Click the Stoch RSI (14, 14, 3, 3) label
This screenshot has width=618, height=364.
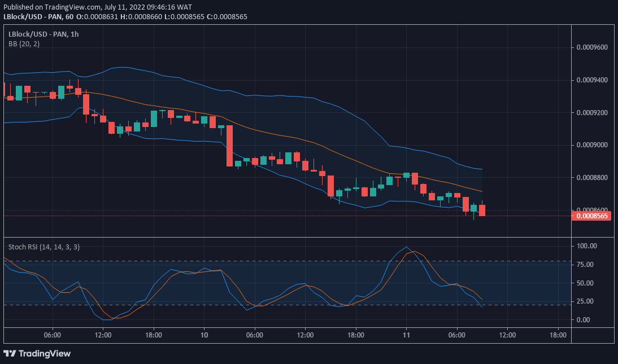[x=43, y=247]
